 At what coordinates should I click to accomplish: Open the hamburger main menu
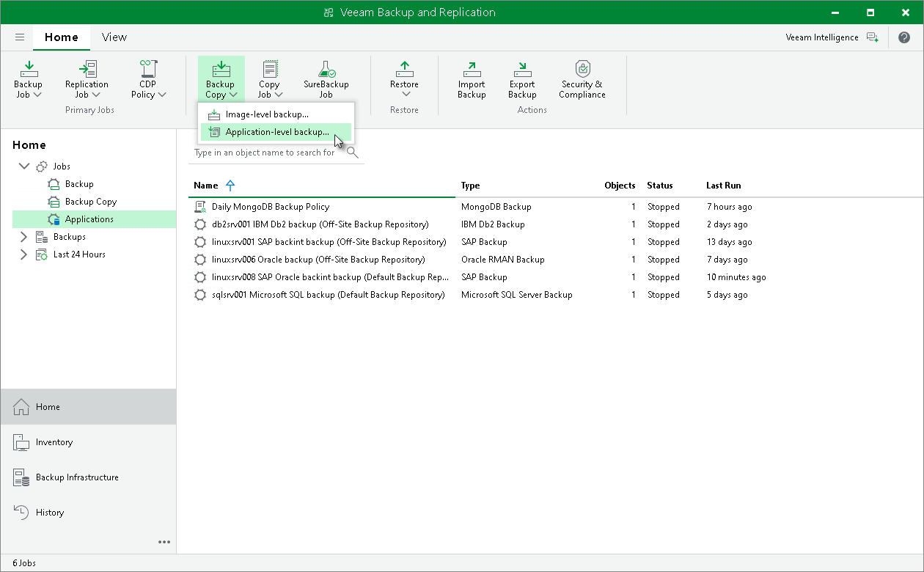point(20,37)
